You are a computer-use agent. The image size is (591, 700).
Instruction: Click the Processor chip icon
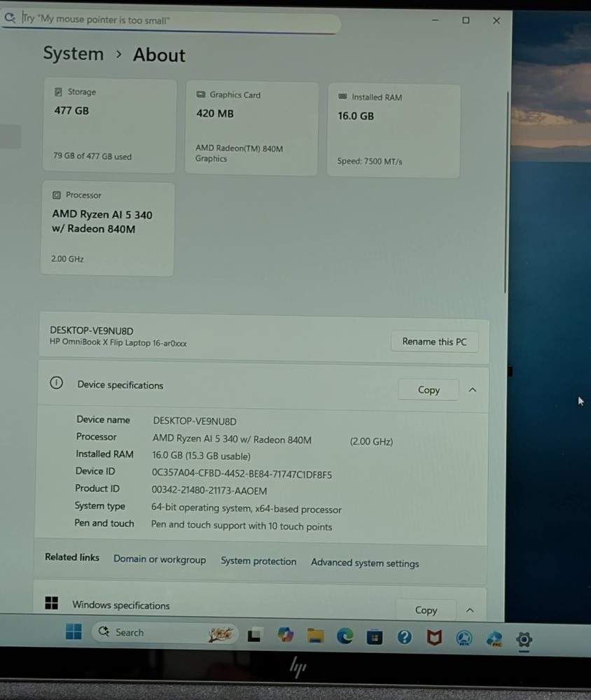coord(56,195)
